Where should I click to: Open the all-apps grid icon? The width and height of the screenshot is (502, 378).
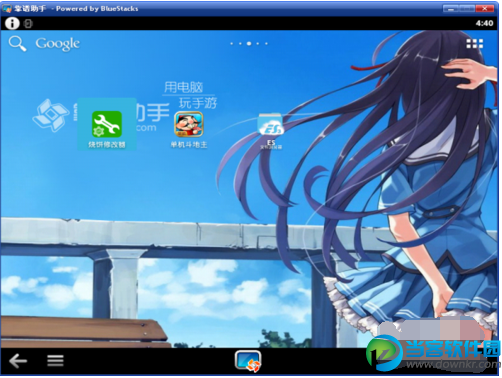(475, 43)
